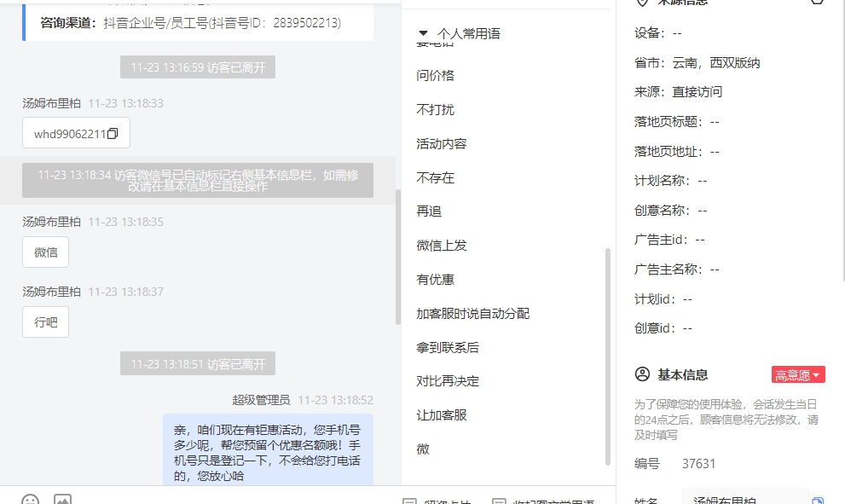
Task: Click the person icon beside 基本信息
Action: click(642, 374)
